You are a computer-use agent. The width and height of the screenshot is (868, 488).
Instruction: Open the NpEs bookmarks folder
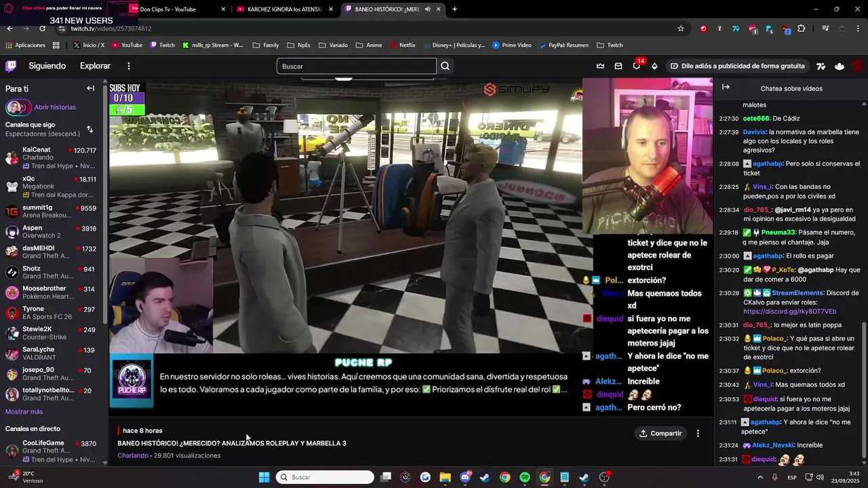298,45
